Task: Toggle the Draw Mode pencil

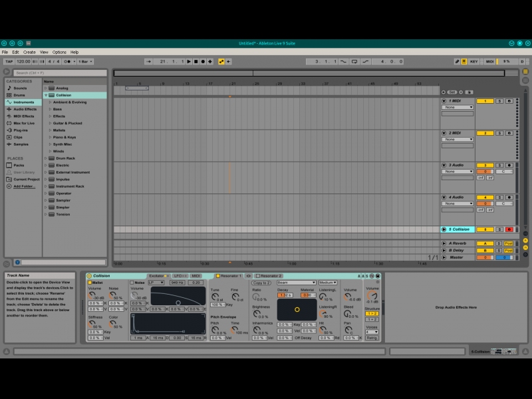Action: pos(457,61)
